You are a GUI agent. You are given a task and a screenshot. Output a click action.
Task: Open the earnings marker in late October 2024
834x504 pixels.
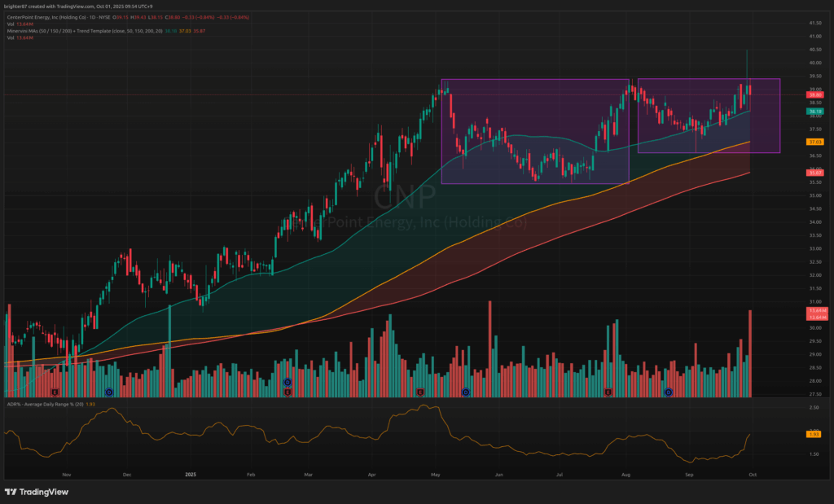[x=55, y=392]
